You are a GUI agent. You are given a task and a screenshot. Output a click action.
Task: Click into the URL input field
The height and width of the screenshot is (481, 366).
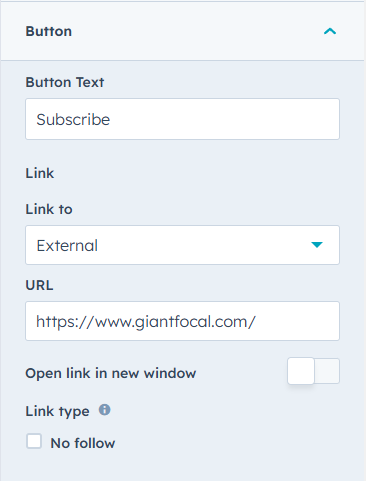[x=182, y=321]
